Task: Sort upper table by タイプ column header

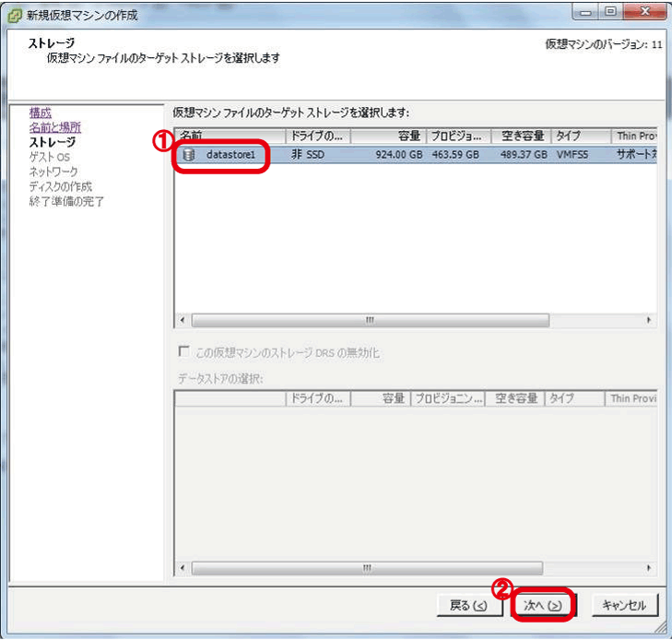Action: click(581, 136)
